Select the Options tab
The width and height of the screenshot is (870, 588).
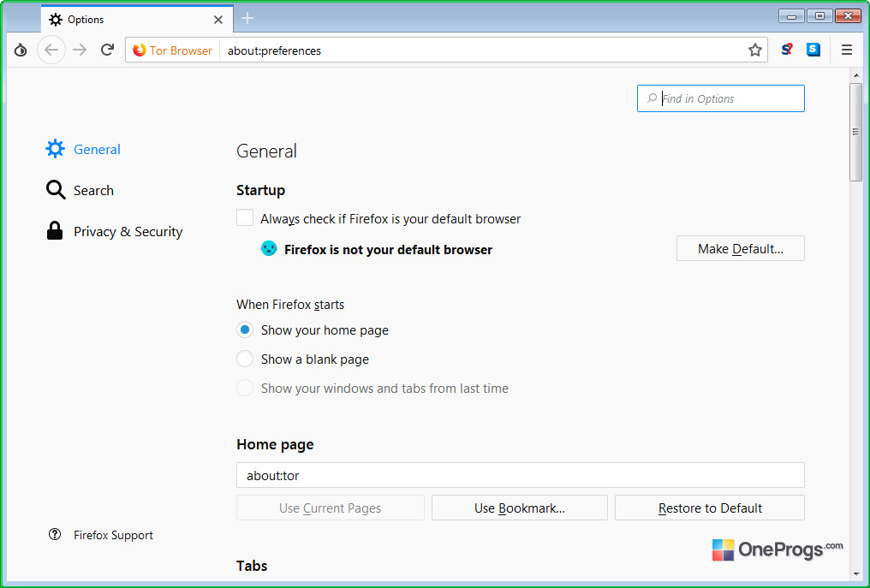[x=136, y=20]
